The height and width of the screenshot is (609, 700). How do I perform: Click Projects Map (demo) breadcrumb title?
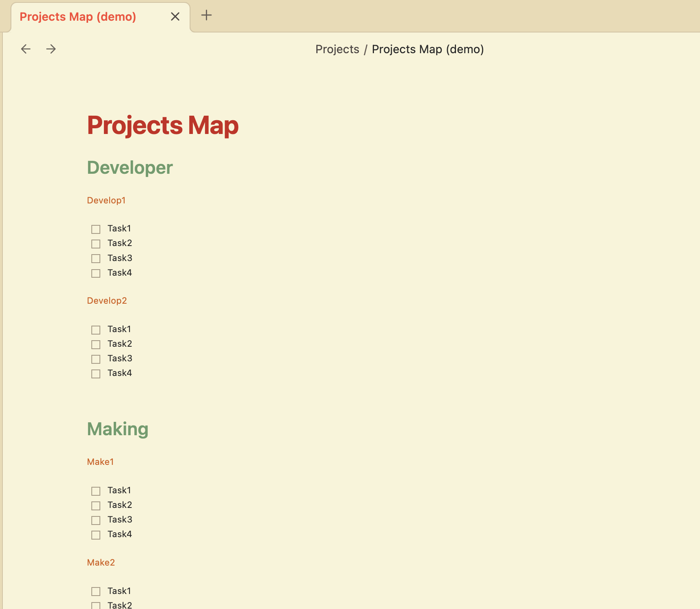428,49
